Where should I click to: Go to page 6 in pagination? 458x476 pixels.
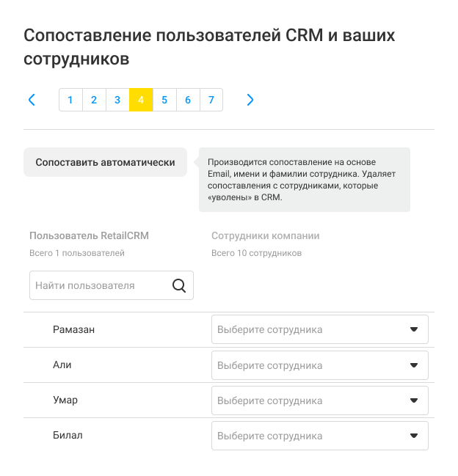(x=188, y=100)
